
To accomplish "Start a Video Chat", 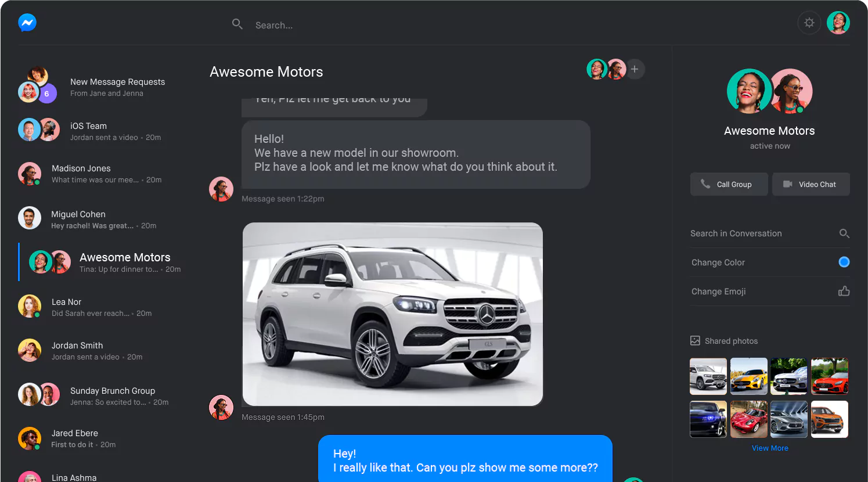I will point(811,184).
